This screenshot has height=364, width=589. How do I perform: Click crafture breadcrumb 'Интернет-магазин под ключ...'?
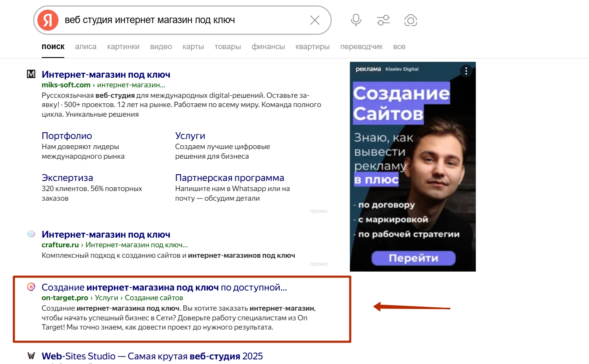coord(137,245)
